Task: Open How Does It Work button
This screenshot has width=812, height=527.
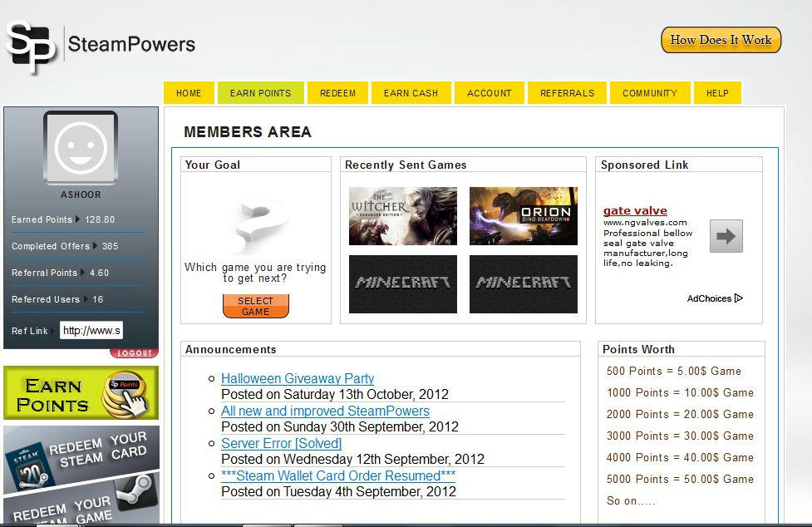Action: [721, 40]
